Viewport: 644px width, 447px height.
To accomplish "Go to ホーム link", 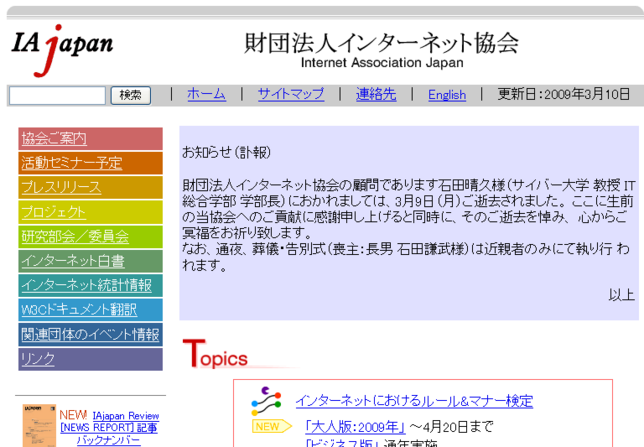I will point(207,94).
